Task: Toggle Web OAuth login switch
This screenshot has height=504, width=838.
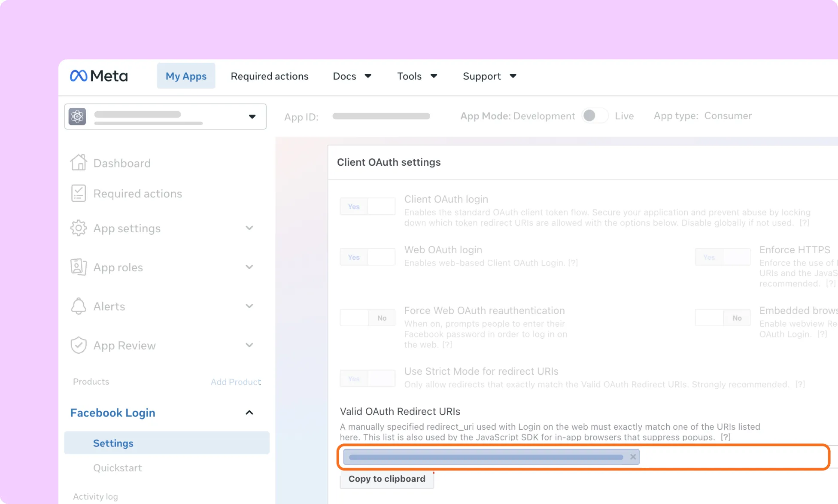Action: (367, 257)
